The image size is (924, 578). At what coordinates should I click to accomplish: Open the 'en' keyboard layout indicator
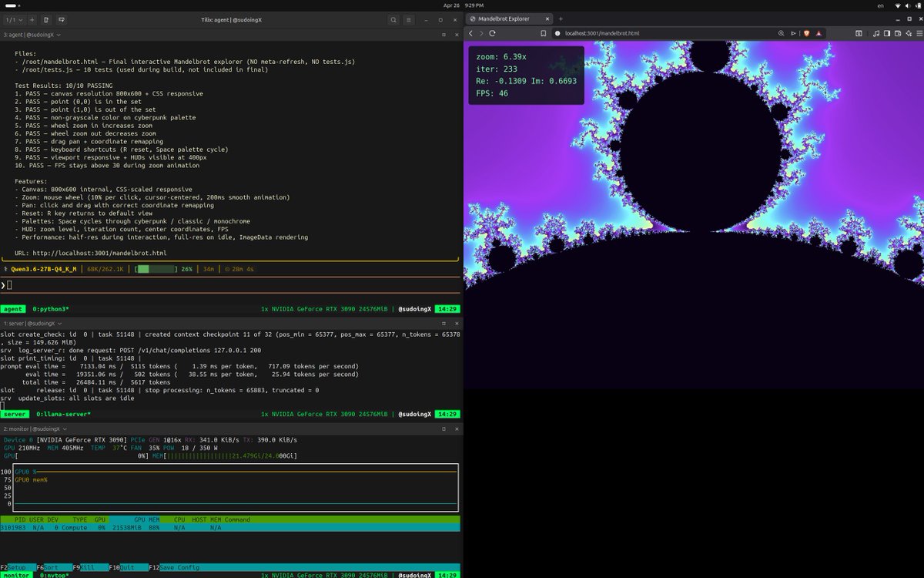pos(880,5)
